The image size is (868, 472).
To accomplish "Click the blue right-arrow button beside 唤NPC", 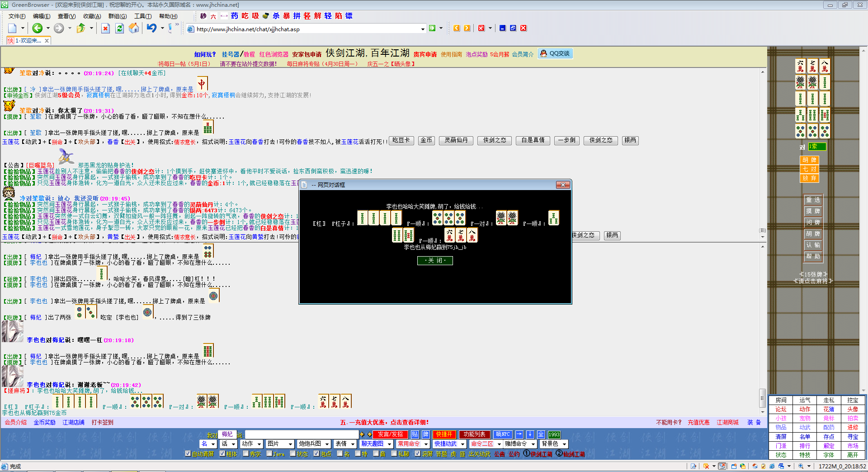I will point(519,434).
